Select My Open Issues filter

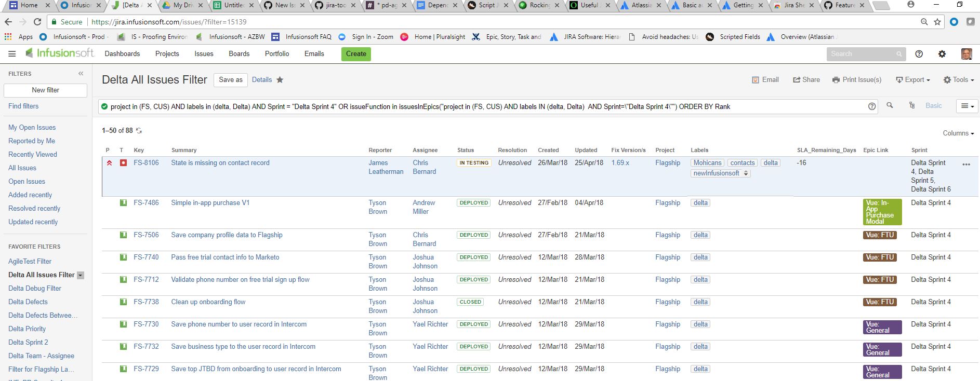32,128
